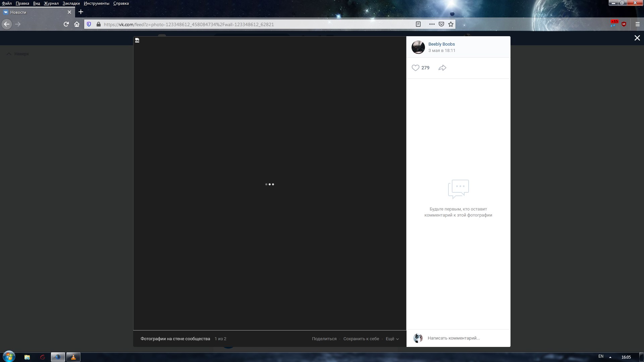Click the Windows Start button
The height and width of the screenshot is (362, 644).
(x=9, y=356)
